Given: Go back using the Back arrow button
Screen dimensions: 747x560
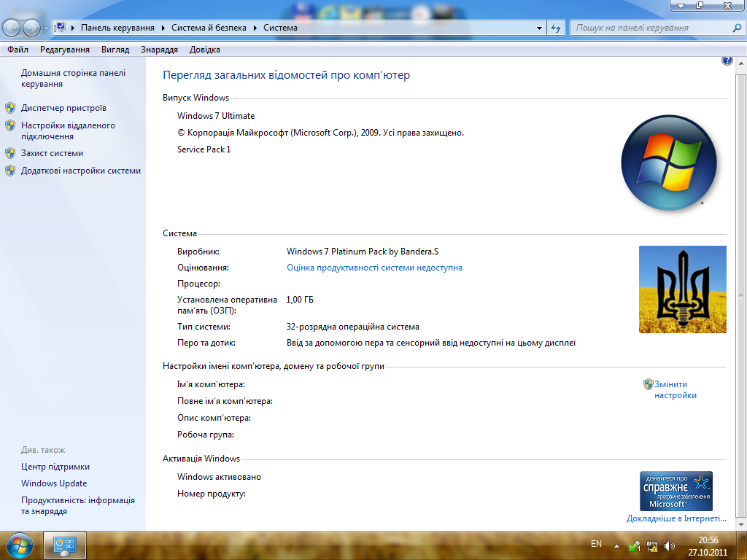Looking at the screenshot, I should click(x=12, y=28).
